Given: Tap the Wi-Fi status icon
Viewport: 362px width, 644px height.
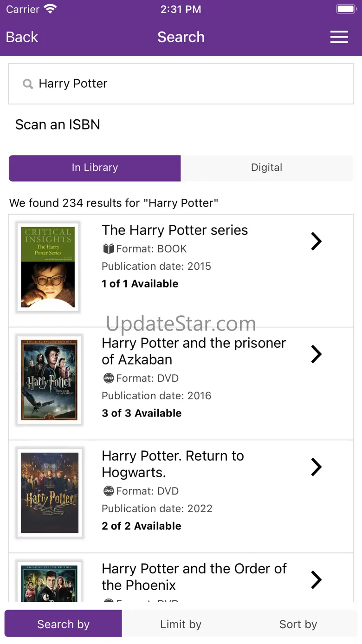Looking at the screenshot, I should [x=50, y=9].
